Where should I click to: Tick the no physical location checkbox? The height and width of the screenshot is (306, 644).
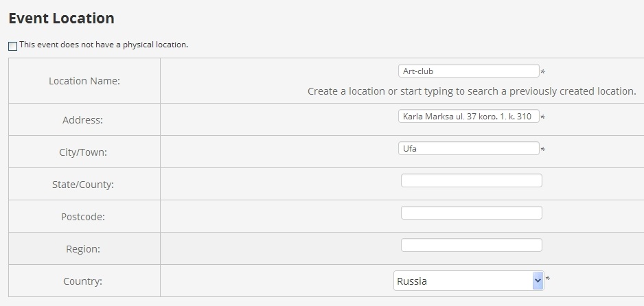point(12,47)
